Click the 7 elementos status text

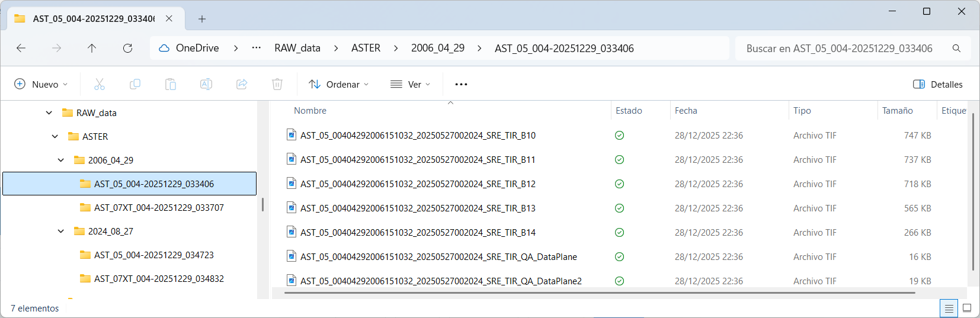(x=35, y=308)
